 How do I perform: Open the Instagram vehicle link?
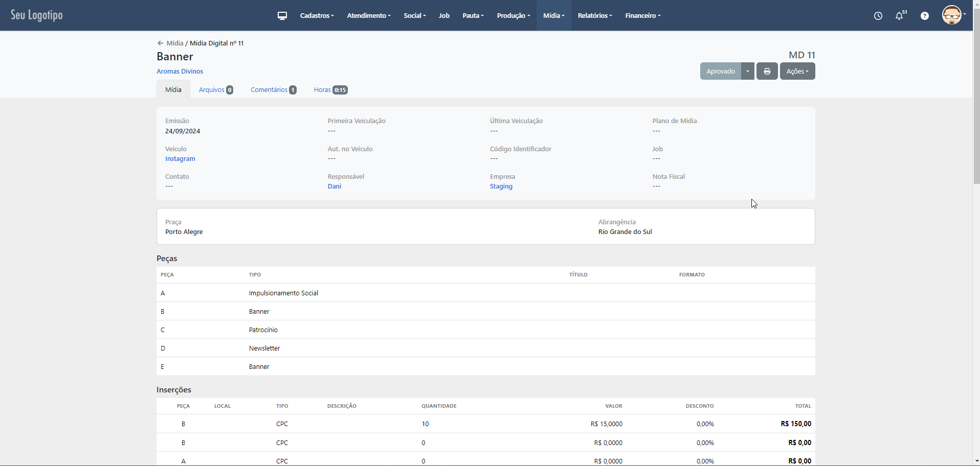[180, 159]
